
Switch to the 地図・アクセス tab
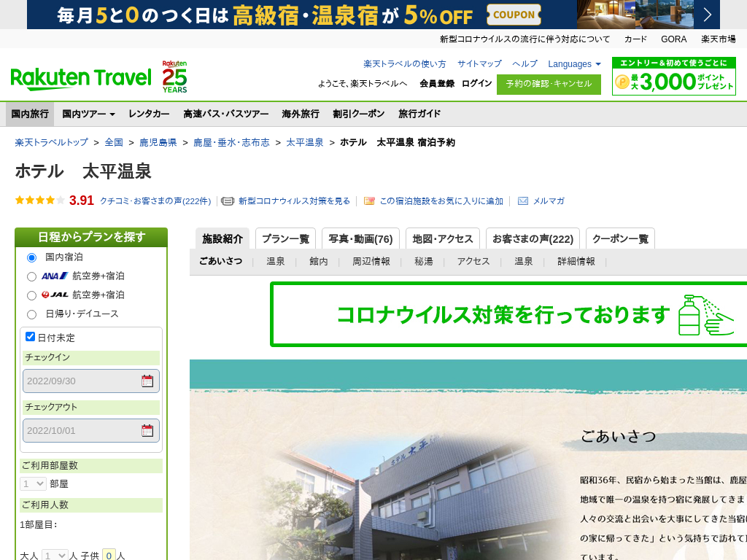443,238
